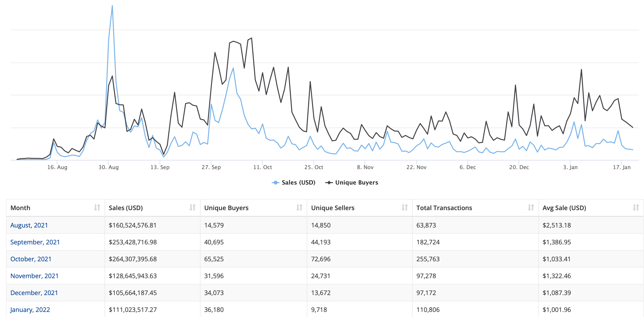
Task: Click the 6. Dec x-axis label
Action: pyautogui.click(x=468, y=167)
